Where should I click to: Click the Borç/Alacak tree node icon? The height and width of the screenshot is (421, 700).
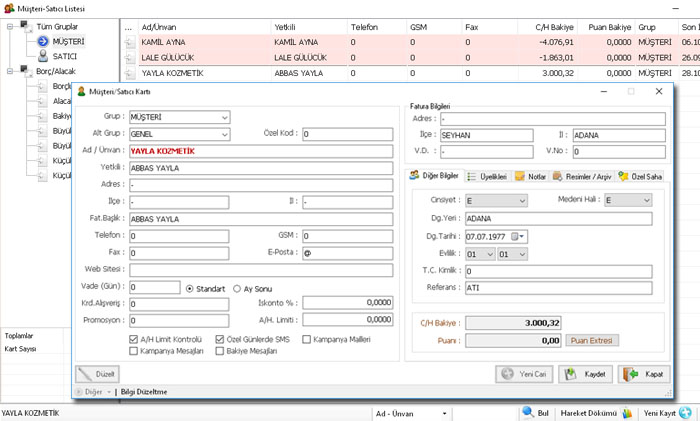click(25, 71)
